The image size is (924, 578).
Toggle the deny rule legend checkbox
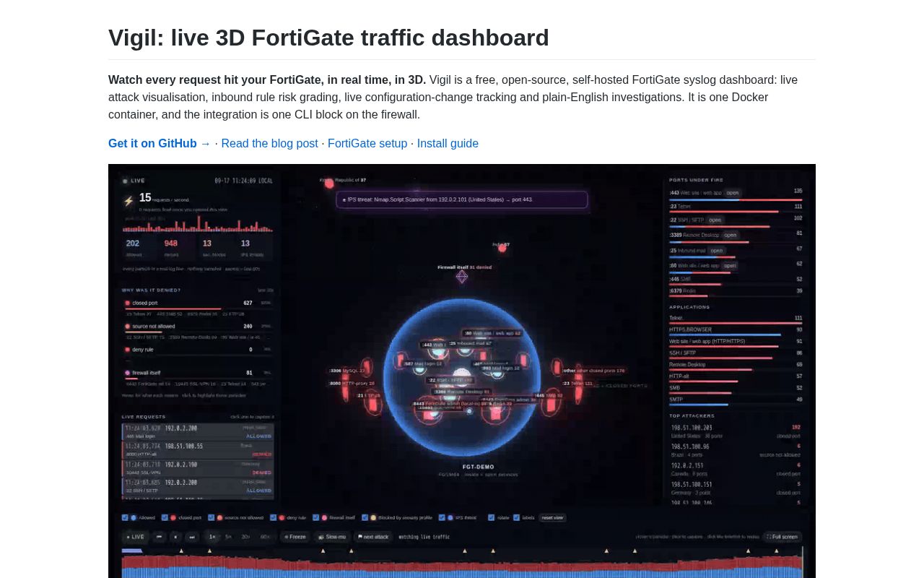click(273, 517)
